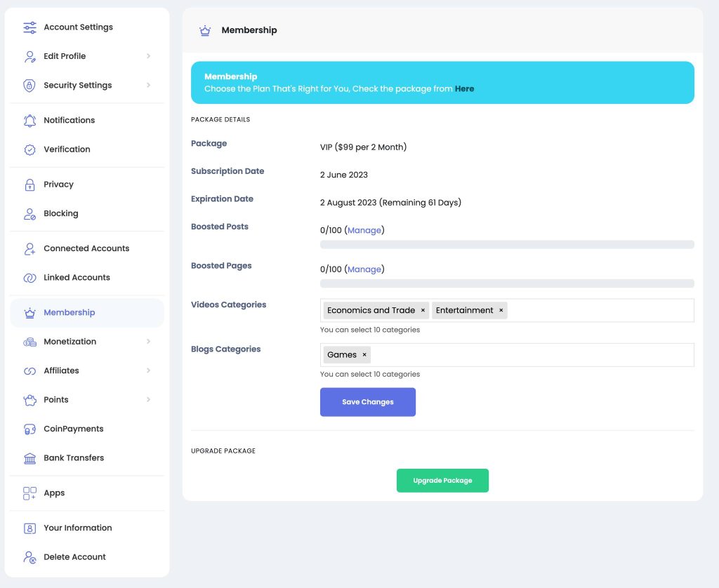Open the Notifications settings page

tap(86, 120)
